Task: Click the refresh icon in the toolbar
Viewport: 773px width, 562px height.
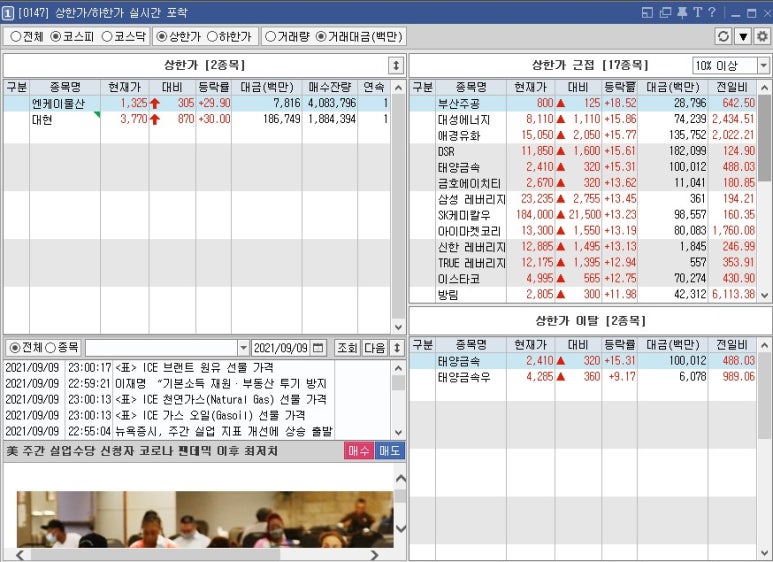Action: (724, 36)
